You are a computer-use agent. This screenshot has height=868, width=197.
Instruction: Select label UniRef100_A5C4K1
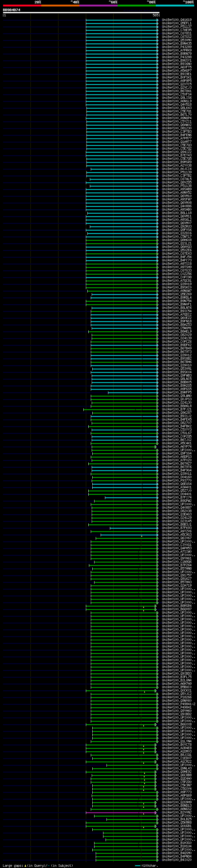pos(176,443)
